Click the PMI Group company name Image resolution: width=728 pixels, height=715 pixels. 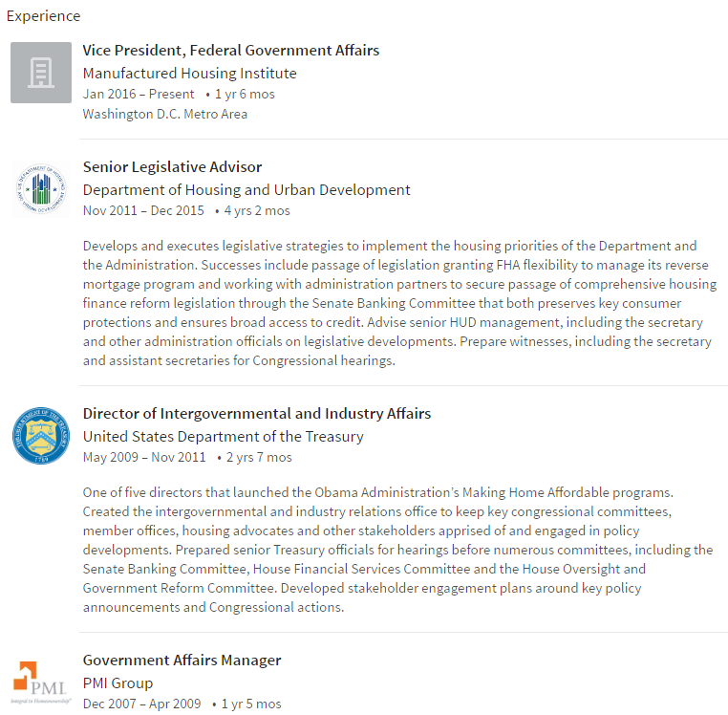coord(118,683)
